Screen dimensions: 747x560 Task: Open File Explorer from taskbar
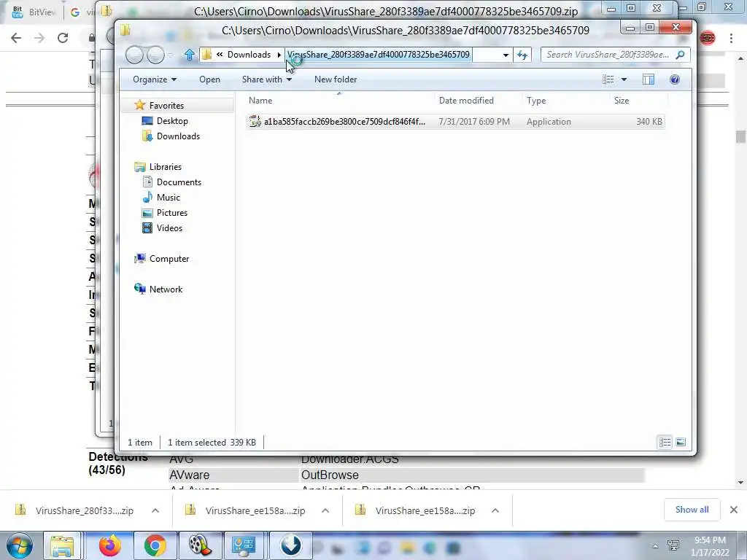tap(63, 545)
